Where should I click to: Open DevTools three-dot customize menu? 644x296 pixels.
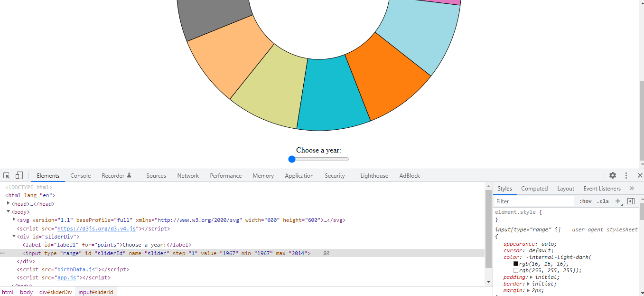tap(626, 175)
